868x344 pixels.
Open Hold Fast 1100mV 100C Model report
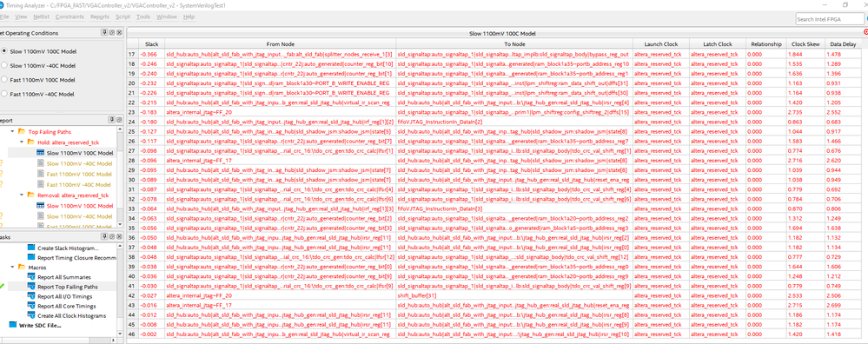click(x=78, y=174)
